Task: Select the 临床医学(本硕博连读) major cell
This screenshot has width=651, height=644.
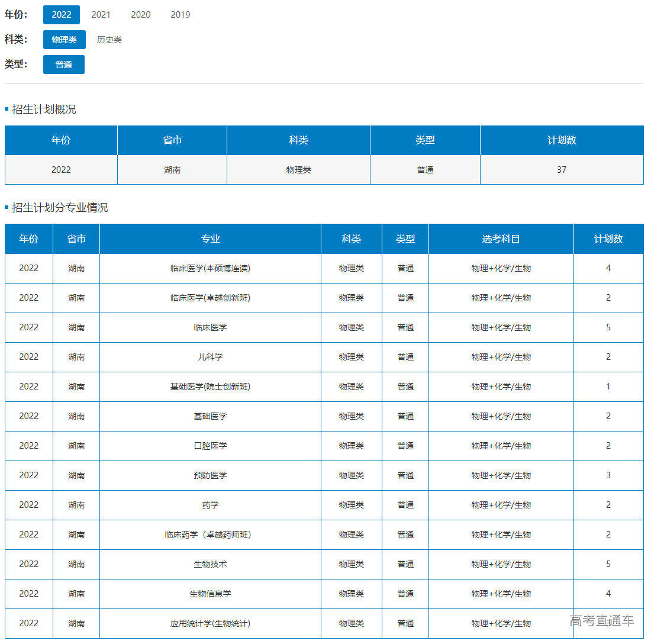Action: 210,268
